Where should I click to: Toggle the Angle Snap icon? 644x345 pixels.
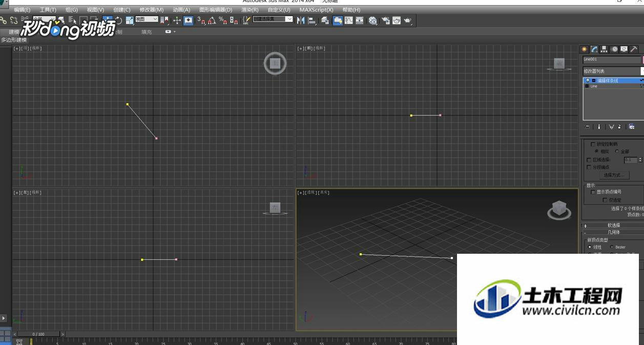(212, 20)
